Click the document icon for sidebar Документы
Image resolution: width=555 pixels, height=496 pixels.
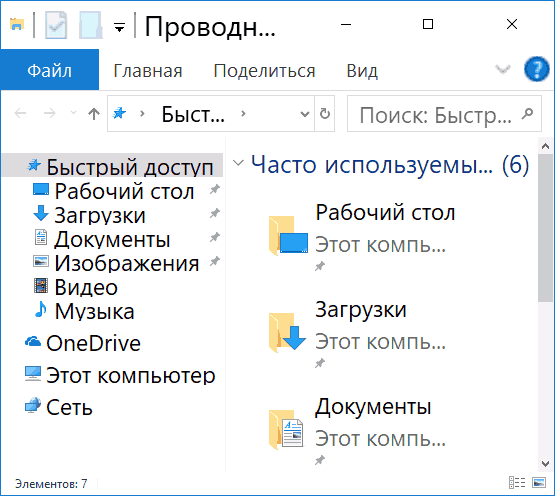click(41, 237)
